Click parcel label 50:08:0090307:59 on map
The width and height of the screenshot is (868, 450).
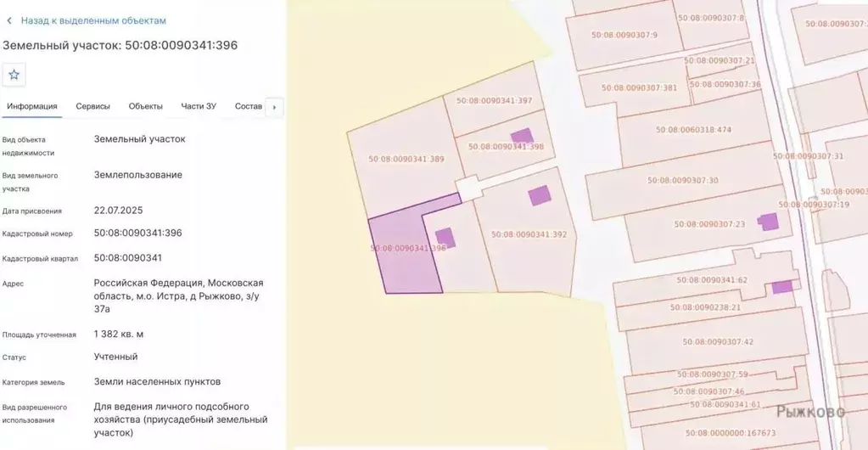pos(713,374)
